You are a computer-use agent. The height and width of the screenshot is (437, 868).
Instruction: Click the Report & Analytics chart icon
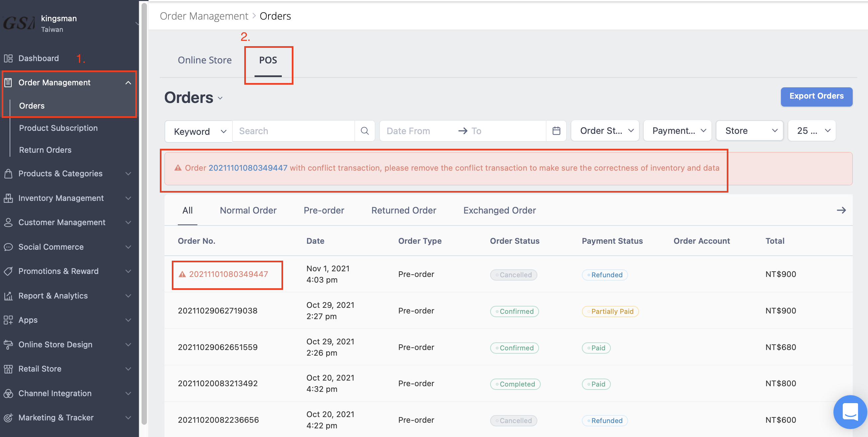[8, 296]
